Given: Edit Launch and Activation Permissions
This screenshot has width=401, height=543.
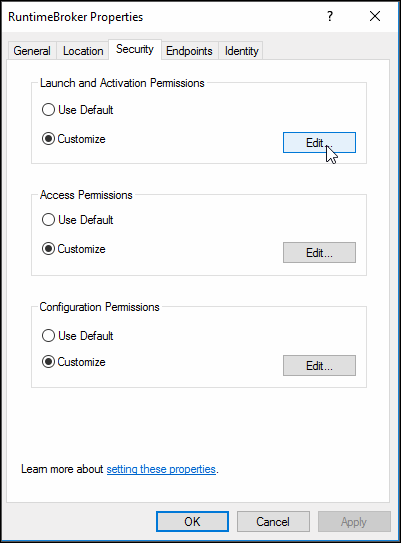Looking at the screenshot, I should coord(319,142).
